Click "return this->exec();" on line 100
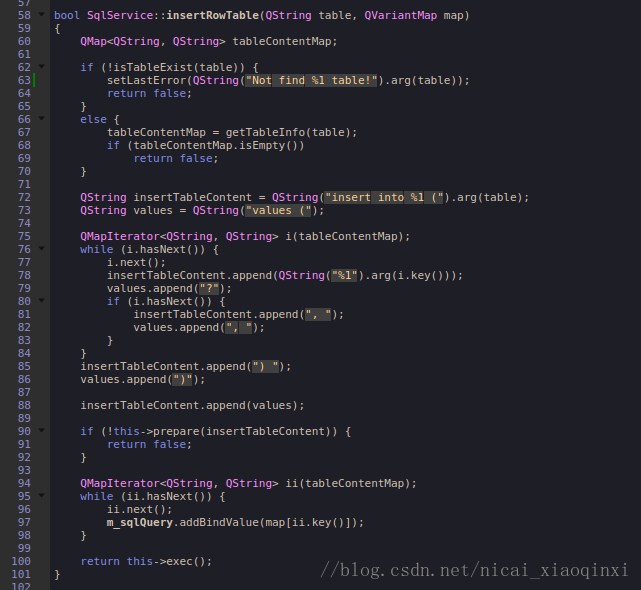The width and height of the screenshot is (641, 590). tap(146, 561)
